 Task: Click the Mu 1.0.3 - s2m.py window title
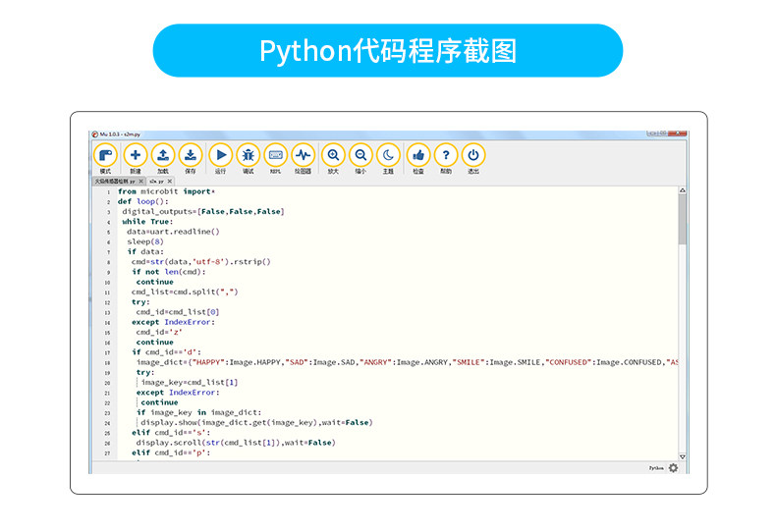coord(120,134)
